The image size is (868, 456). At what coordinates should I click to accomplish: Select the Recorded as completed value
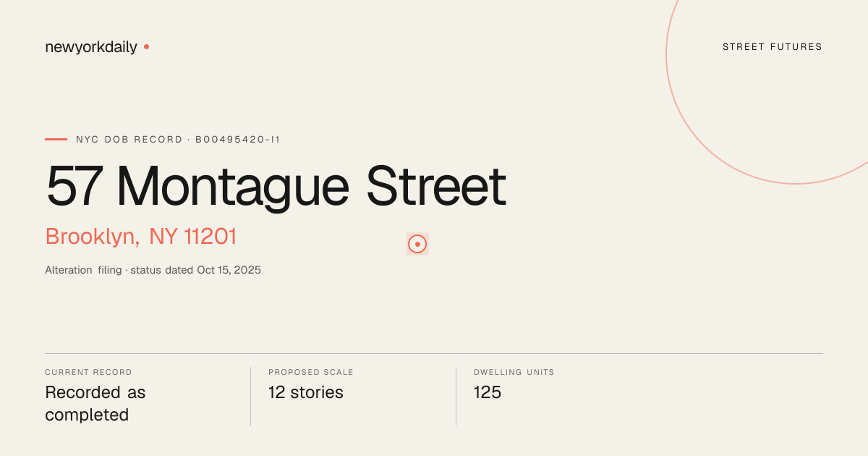(95, 404)
